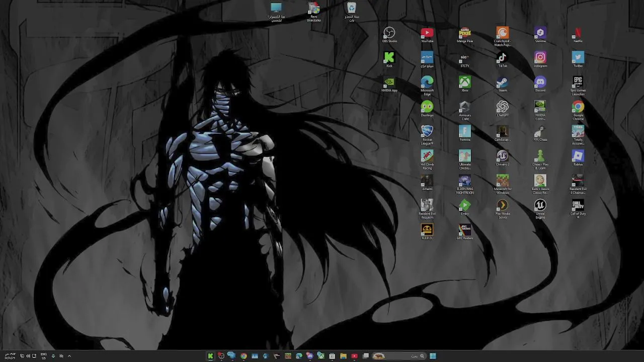Open the red YouTube taskbar icon
Screen dimensions: 644x362
(x=354, y=356)
